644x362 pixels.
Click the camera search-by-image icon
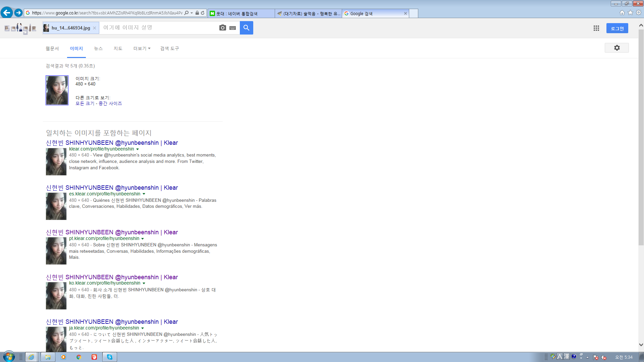point(222,28)
